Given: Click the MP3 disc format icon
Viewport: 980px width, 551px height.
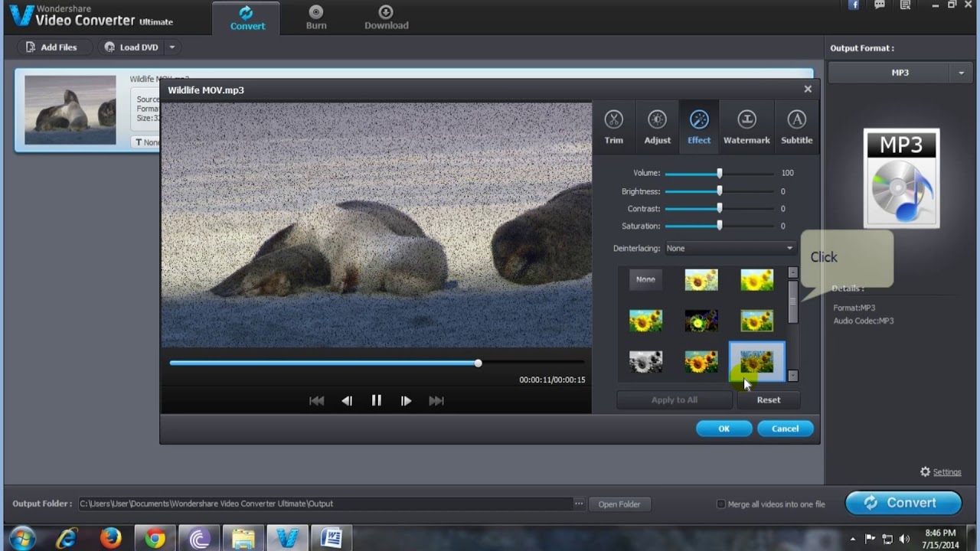Looking at the screenshot, I should click(901, 178).
